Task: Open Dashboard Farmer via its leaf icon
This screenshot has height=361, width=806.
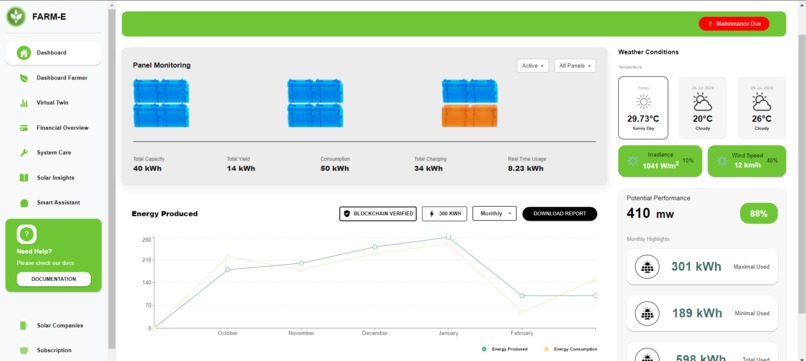Action: point(24,78)
